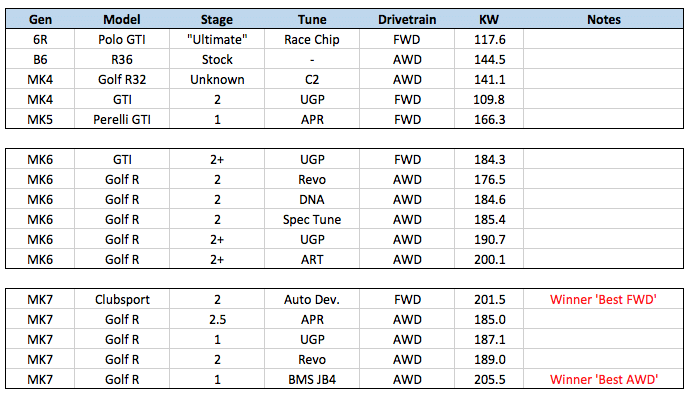The width and height of the screenshot is (689, 393).
Task: Select the Perelli GTI cell
Action: tap(122, 120)
